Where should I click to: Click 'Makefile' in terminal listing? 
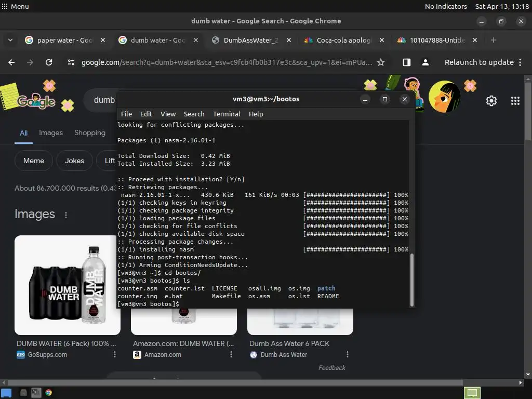(x=227, y=296)
